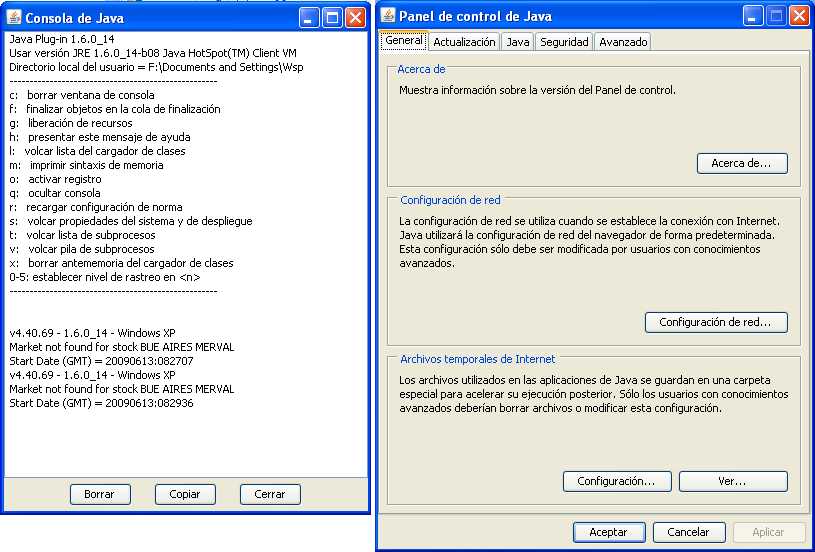815x552 pixels.
Task: Click 'f: finalizar objetos' help line
Action: click(115, 109)
